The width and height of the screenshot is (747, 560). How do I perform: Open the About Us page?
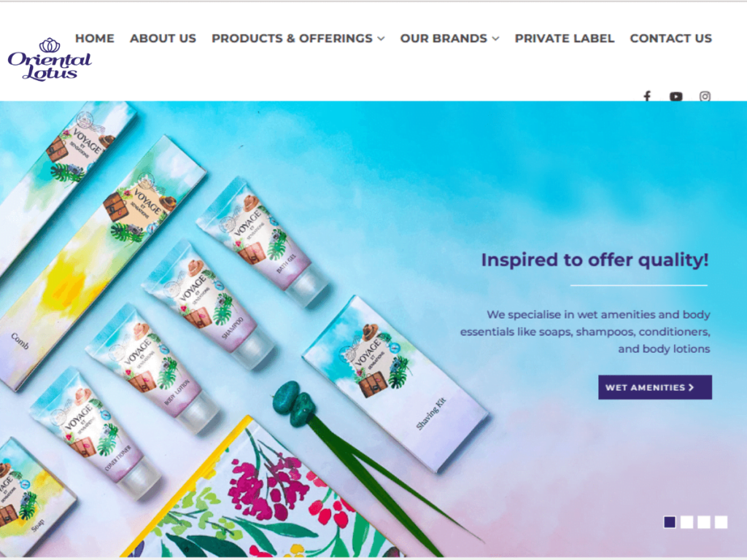pos(163,38)
